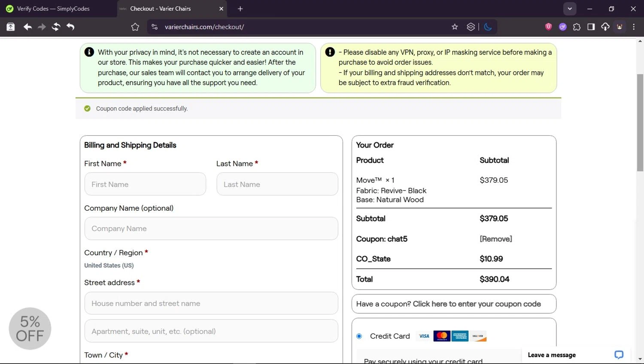Click the chat bubble icon
Screen dimensions: 644x364
[619, 355]
